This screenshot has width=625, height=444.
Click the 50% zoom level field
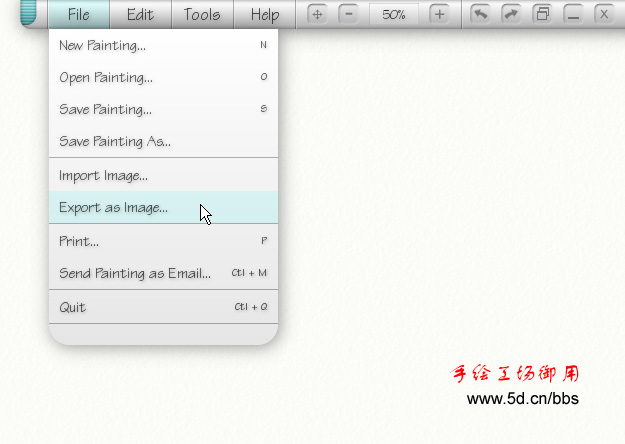pos(394,15)
